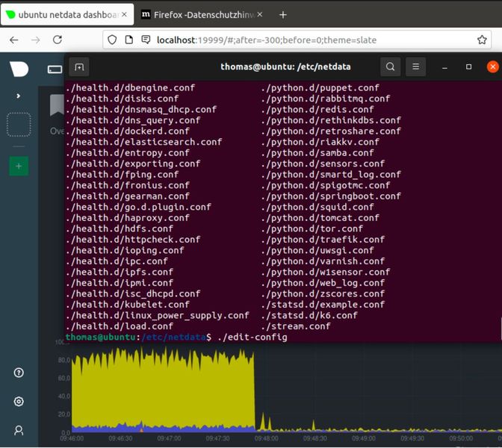The height and width of the screenshot is (448, 502).
Task: Click the node icon beside Netdata logo
Action: point(55,69)
